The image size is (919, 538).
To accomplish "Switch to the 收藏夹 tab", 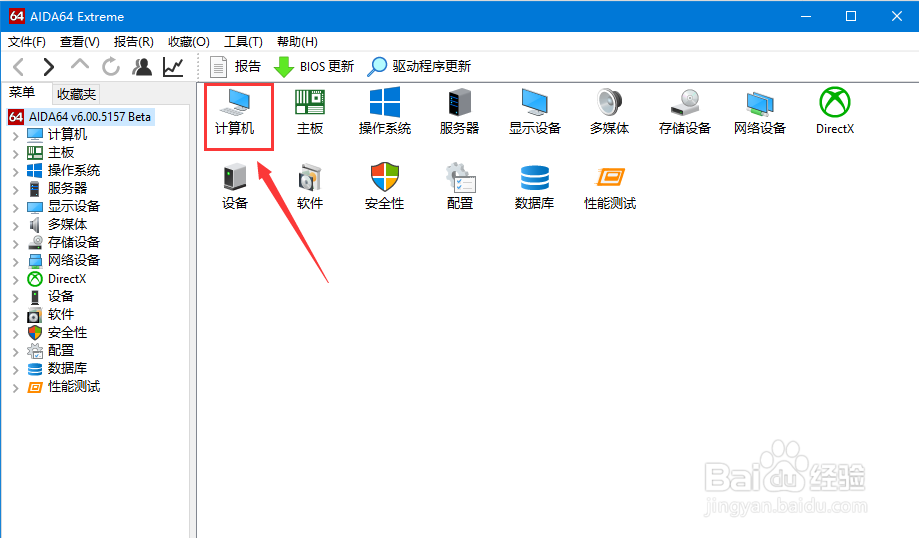I will tap(76, 94).
